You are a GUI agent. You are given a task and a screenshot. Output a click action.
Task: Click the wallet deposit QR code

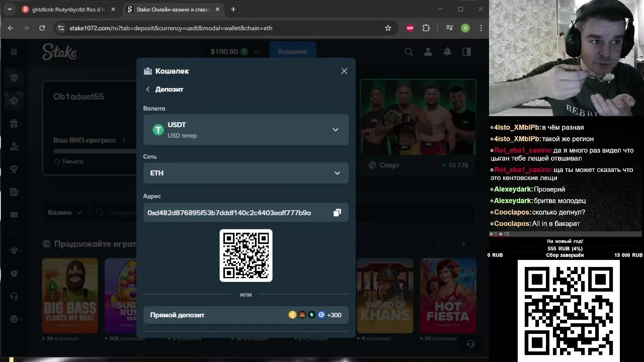click(x=246, y=255)
